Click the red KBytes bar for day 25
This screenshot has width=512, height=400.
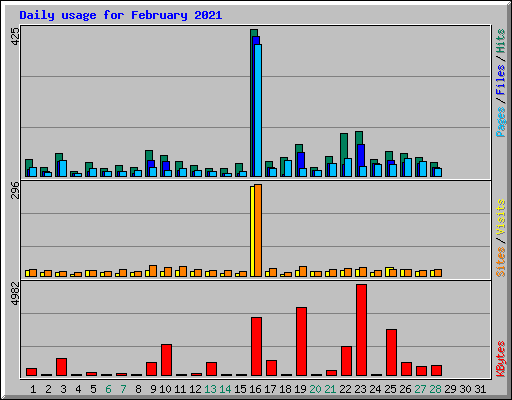(391, 353)
